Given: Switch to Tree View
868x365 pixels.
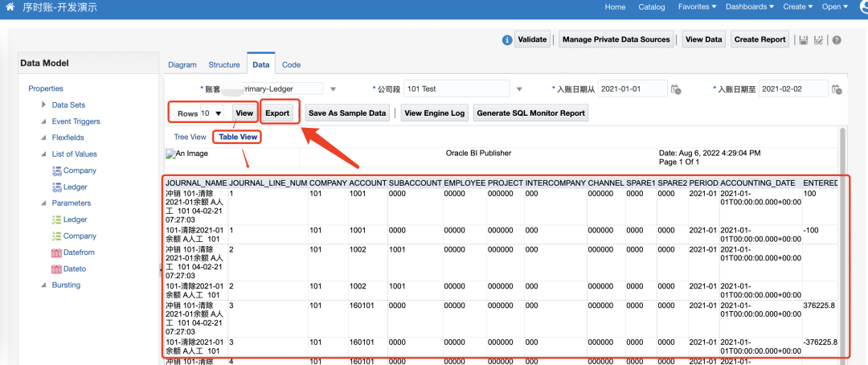Looking at the screenshot, I should [190, 137].
